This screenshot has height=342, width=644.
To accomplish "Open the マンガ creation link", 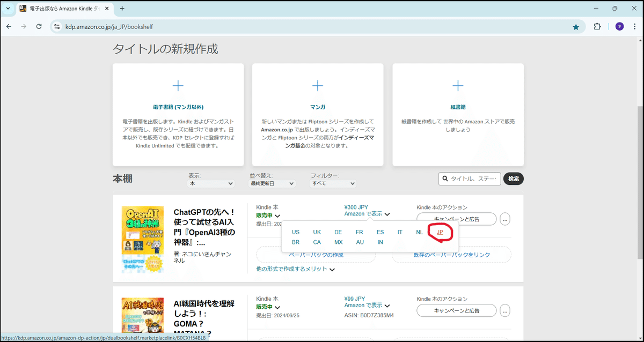I will click(318, 107).
